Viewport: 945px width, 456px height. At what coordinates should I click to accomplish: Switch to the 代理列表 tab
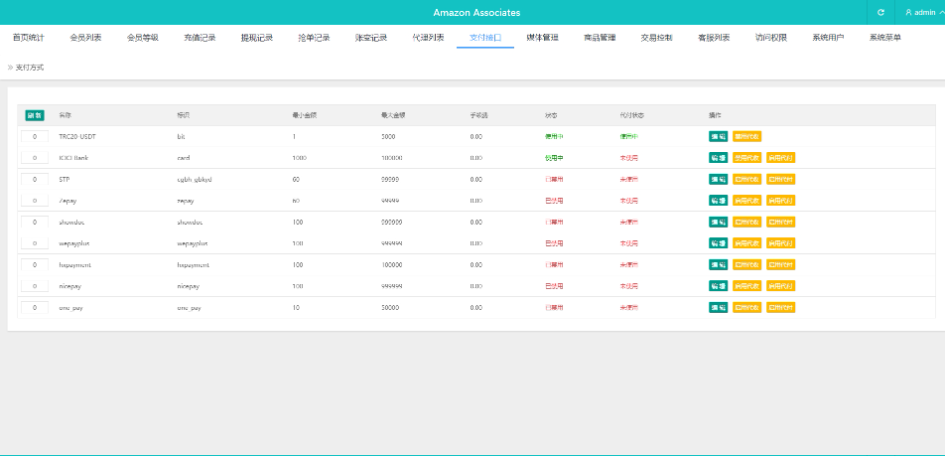[x=428, y=37]
